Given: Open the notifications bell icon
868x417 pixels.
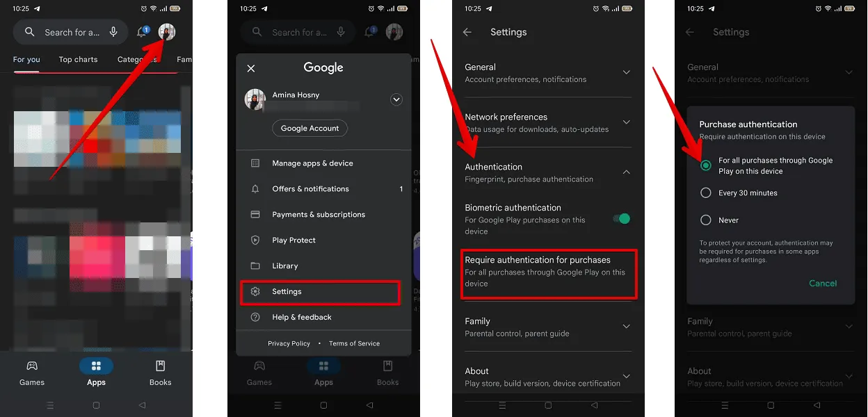Looking at the screenshot, I should pyautogui.click(x=143, y=32).
